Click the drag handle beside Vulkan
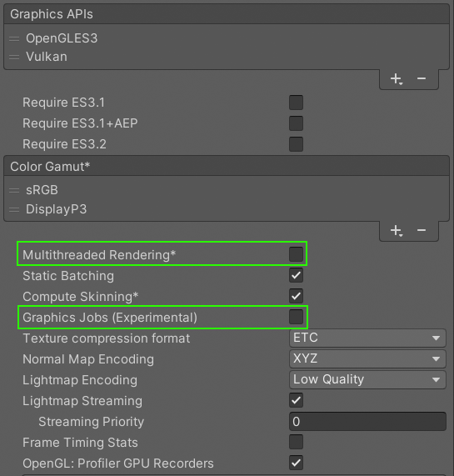The height and width of the screenshot is (476, 454). [14, 57]
